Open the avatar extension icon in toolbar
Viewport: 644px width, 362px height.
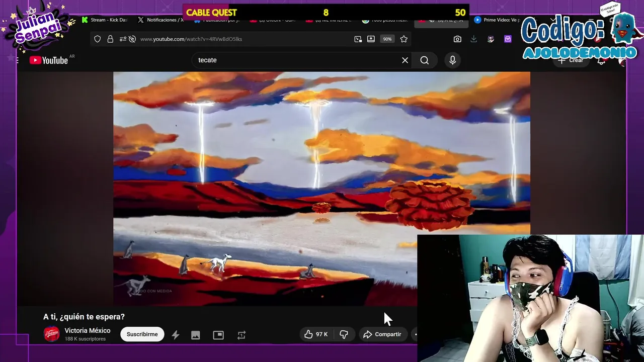pyautogui.click(x=491, y=39)
